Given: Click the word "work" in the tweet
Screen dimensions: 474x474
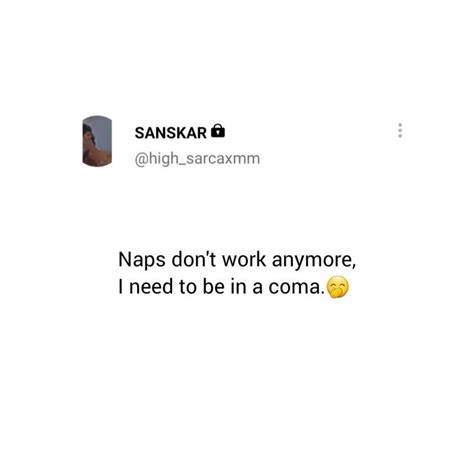Looking at the screenshot, I should (244, 260).
